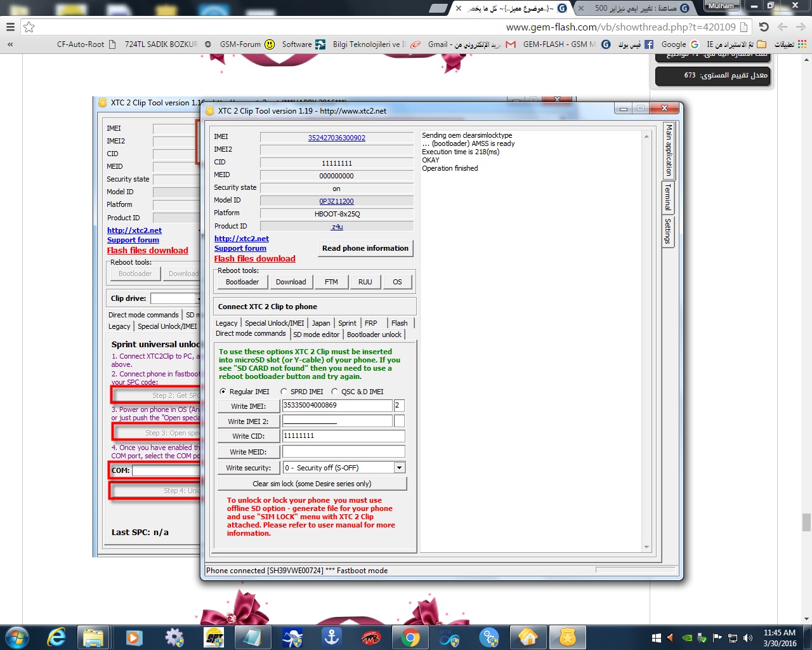This screenshot has height=650, width=812.
Task: Open http://xtc2.net link in front window
Action: coord(242,239)
